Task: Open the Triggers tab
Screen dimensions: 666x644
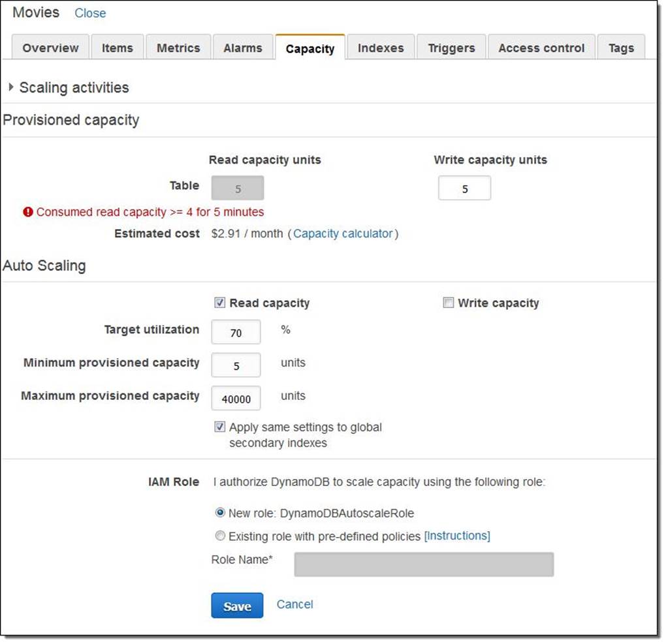Action: pyautogui.click(x=452, y=48)
